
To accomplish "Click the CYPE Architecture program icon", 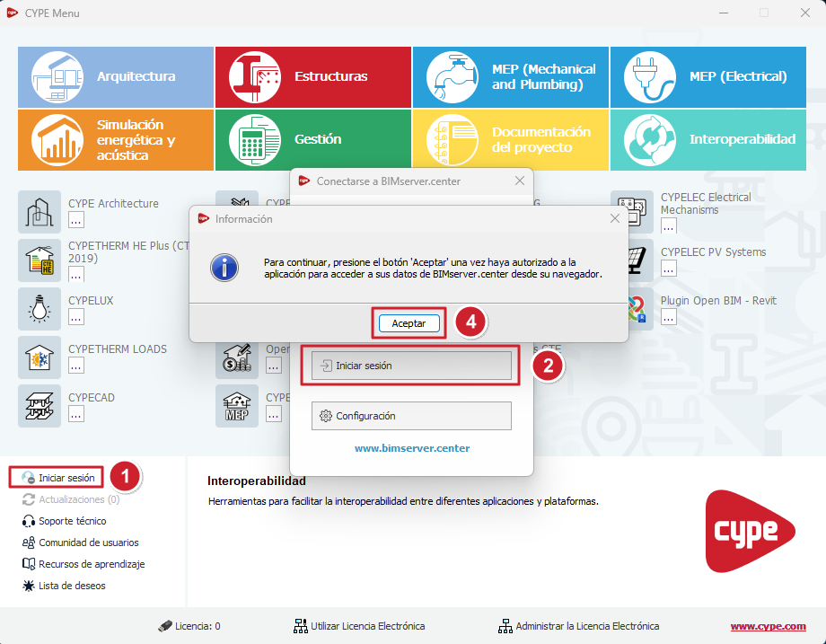I will 40,212.
